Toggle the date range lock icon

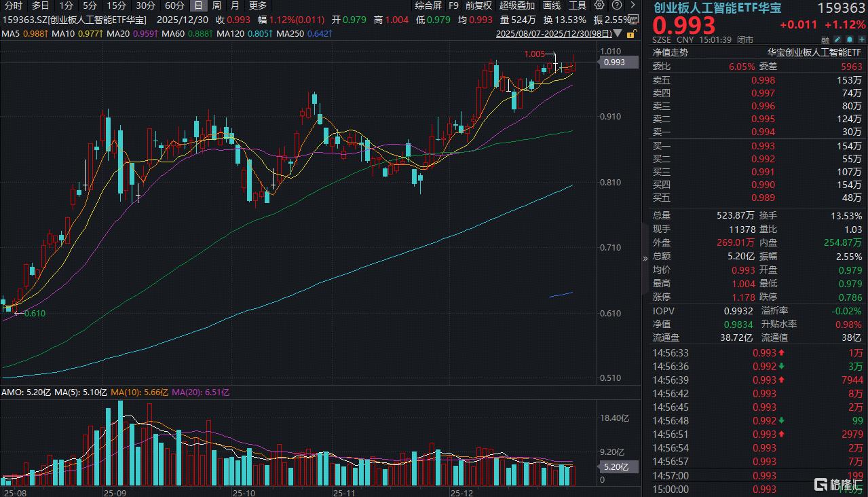[633, 33]
